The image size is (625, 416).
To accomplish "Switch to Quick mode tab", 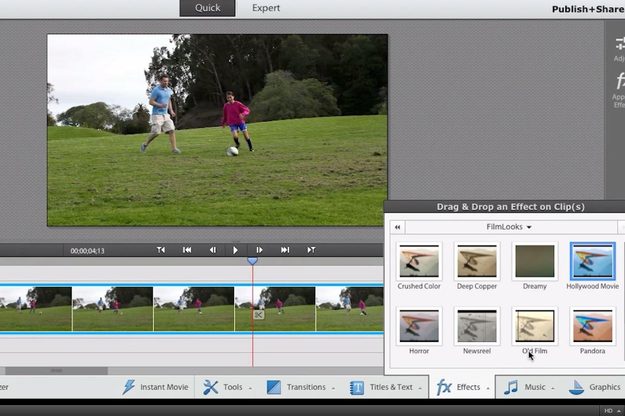I will 207,8.
